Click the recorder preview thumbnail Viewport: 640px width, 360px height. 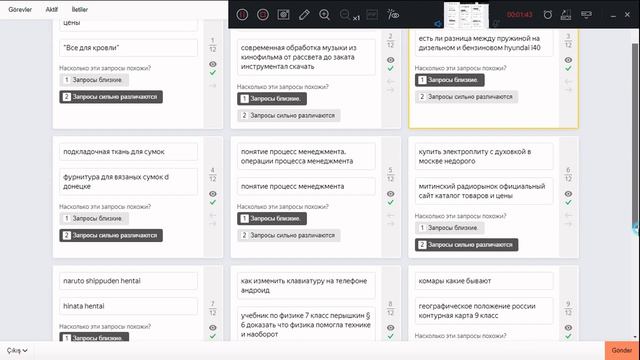467,15
